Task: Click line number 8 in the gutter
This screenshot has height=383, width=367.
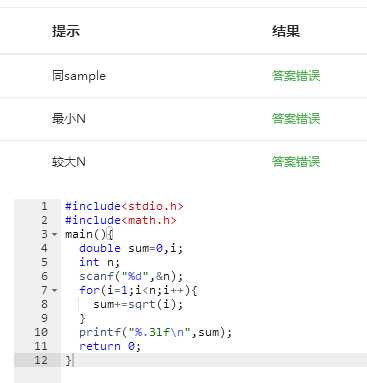Action: [x=44, y=304]
